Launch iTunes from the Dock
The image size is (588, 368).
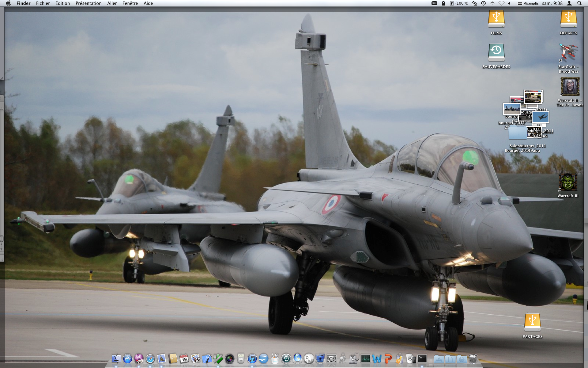(252, 358)
